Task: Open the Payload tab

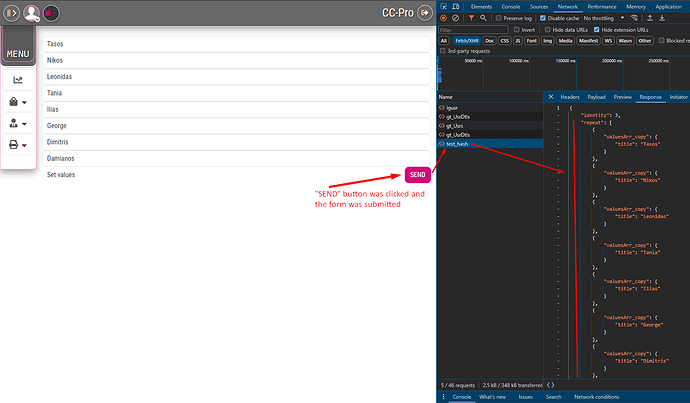Action: (x=596, y=97)
